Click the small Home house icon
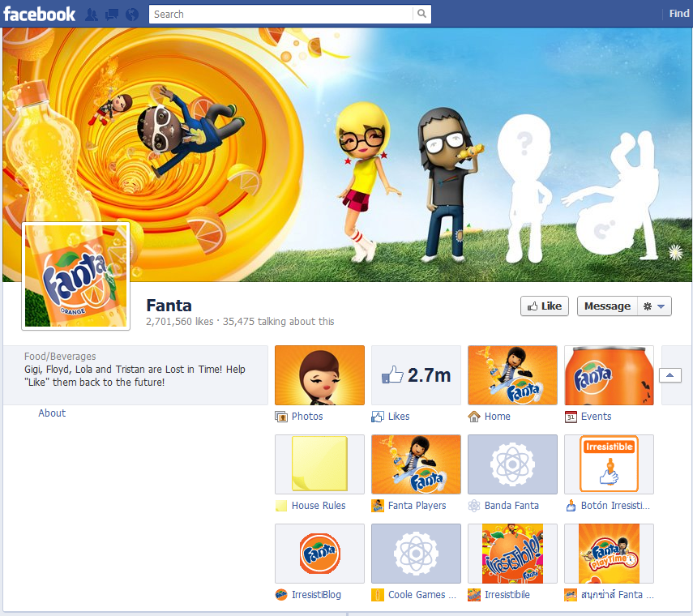This screenshot has width=693, height=616. click(x=474, y=417)
